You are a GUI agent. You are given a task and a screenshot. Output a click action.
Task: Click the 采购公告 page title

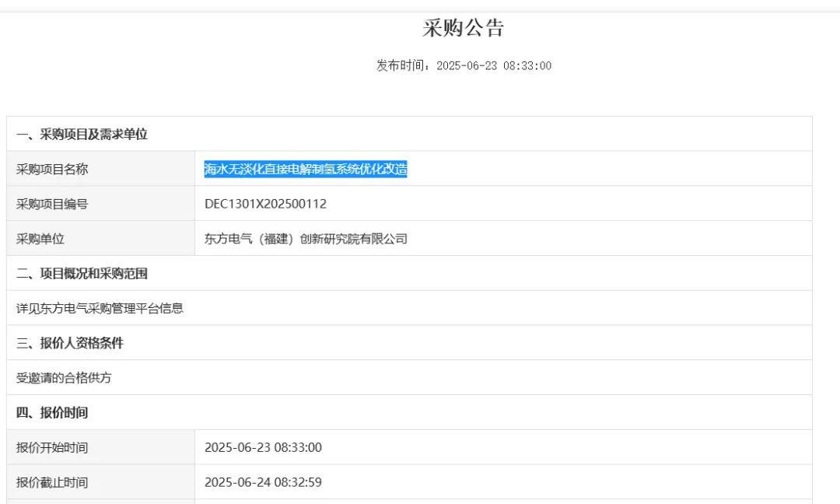click(x=463, y=28)
